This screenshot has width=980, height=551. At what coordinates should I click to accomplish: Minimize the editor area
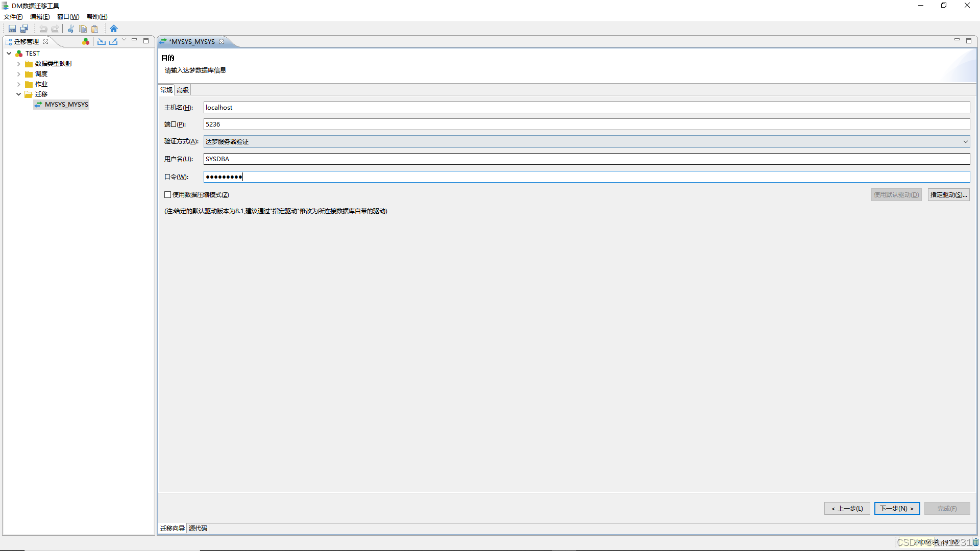click(957, 40)
